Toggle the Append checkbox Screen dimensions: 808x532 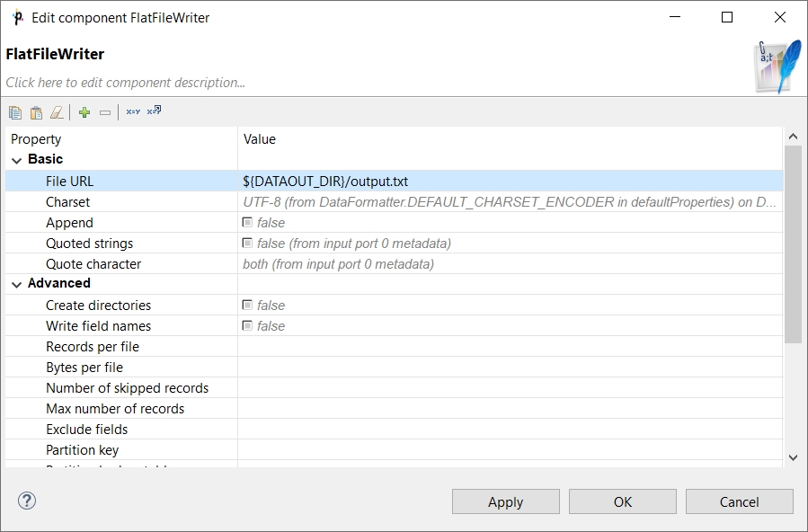point(247,223)
